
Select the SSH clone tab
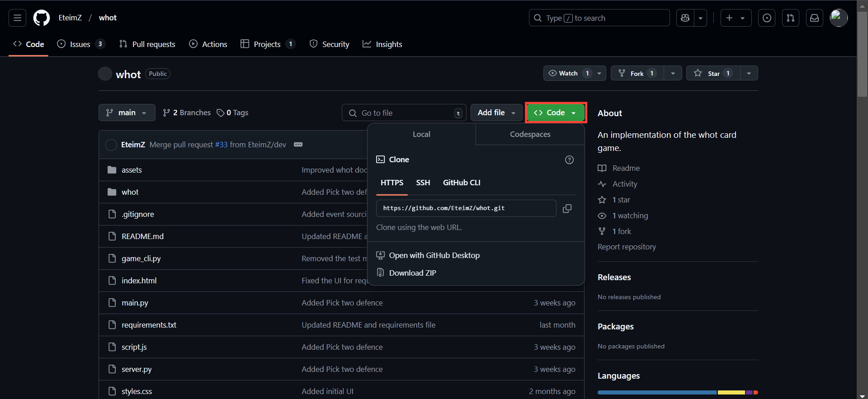click(423, 183)
